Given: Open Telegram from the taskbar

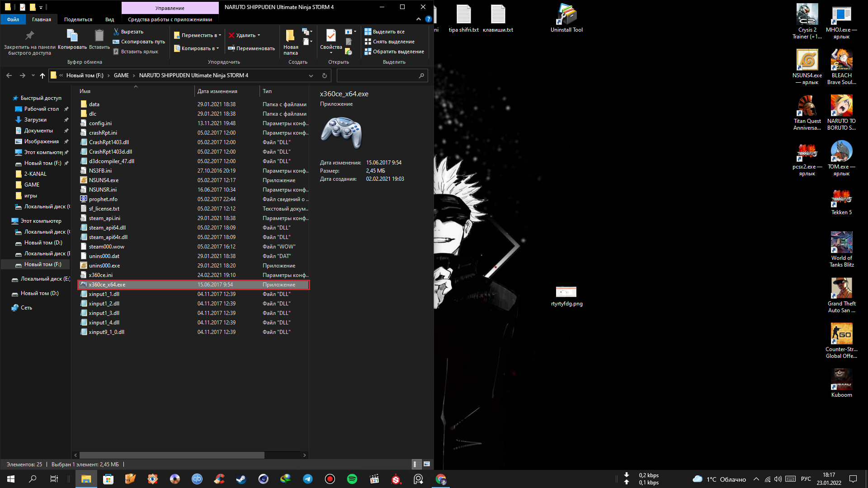Looking at the screenshot, I should pos(308,479).
